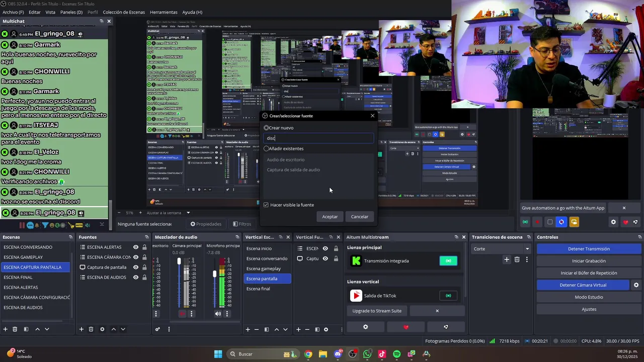Toggle visibility of ESCENA ALERTAS source
This screenshot has width=644, height=362.
136,247
